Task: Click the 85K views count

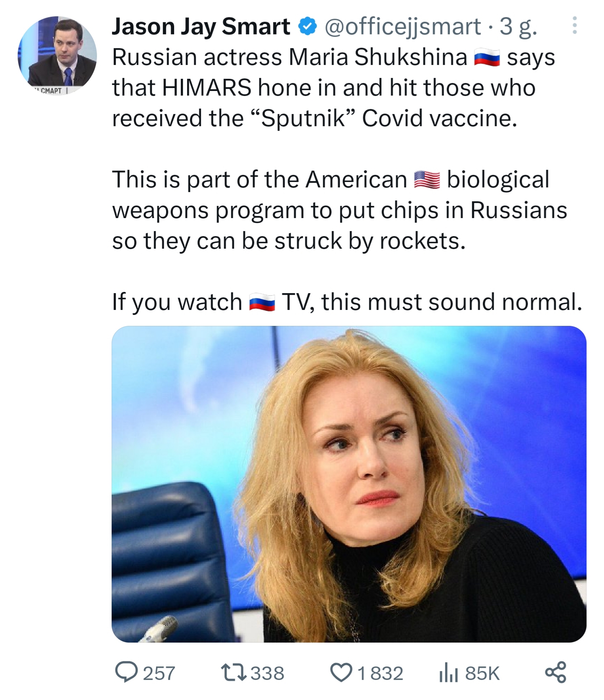Action: (x=482, y=673)
